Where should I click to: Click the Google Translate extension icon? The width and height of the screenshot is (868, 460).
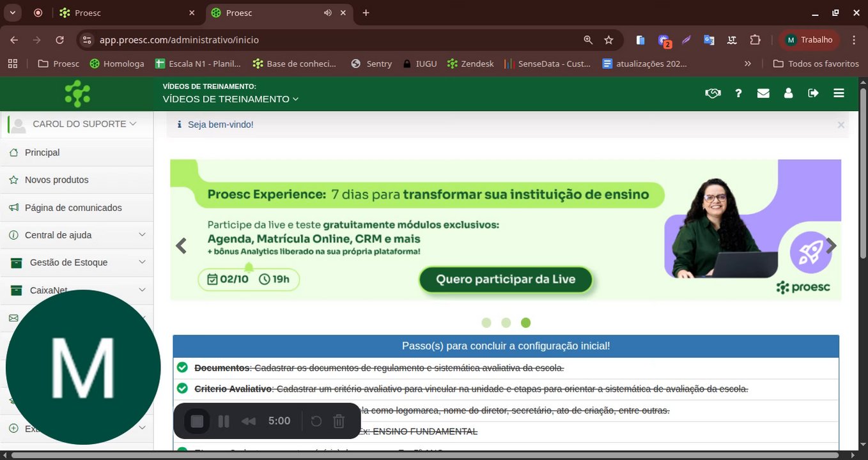(x=709, y=40)
